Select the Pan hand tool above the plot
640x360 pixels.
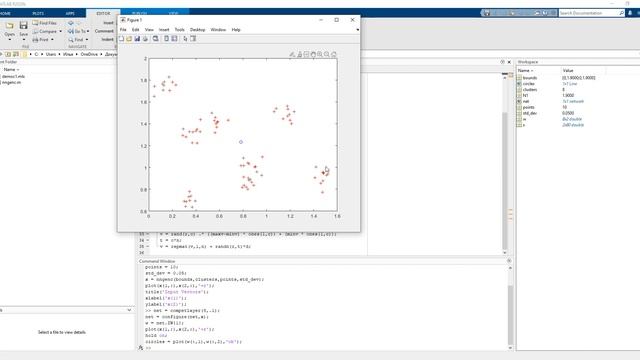[313, 54]
